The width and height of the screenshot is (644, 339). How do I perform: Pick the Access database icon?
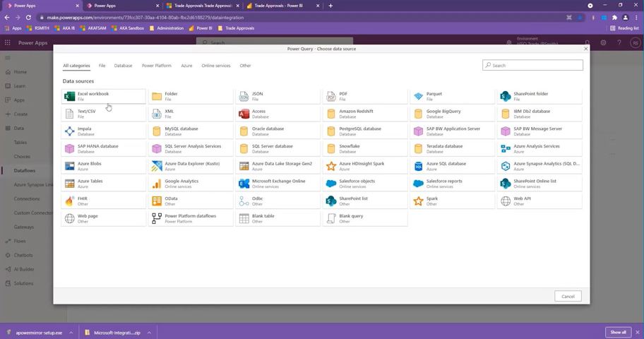(x=244, y=114)
